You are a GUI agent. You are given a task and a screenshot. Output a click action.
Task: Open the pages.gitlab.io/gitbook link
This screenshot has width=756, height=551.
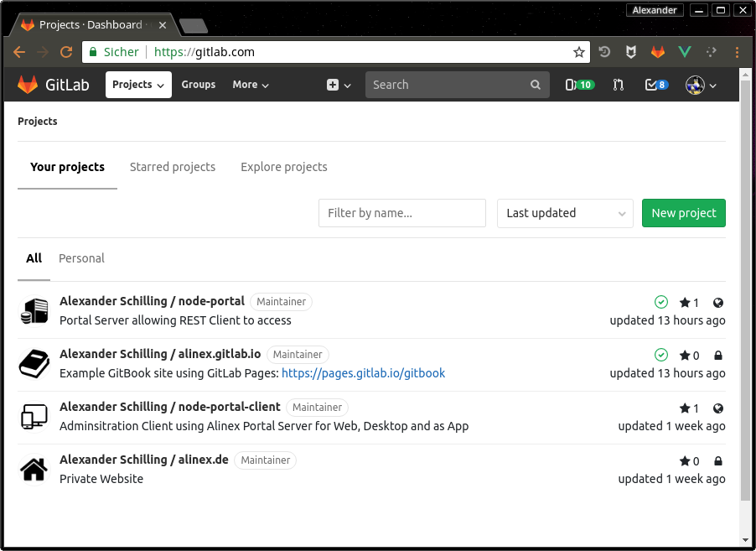tap(364, 373)
